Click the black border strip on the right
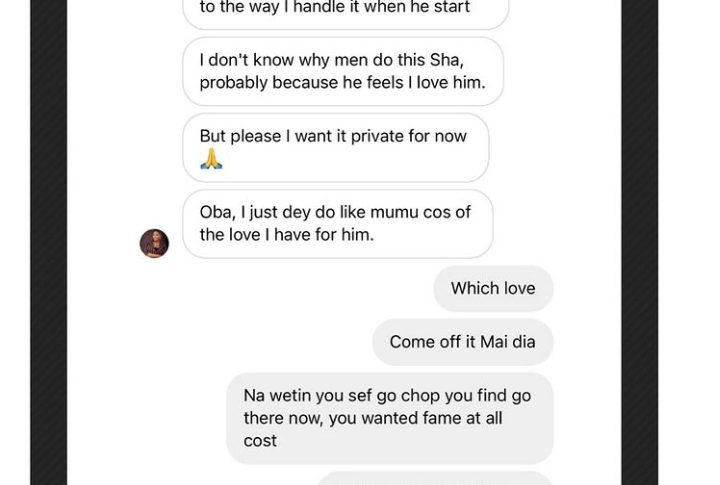 (639, 240)
